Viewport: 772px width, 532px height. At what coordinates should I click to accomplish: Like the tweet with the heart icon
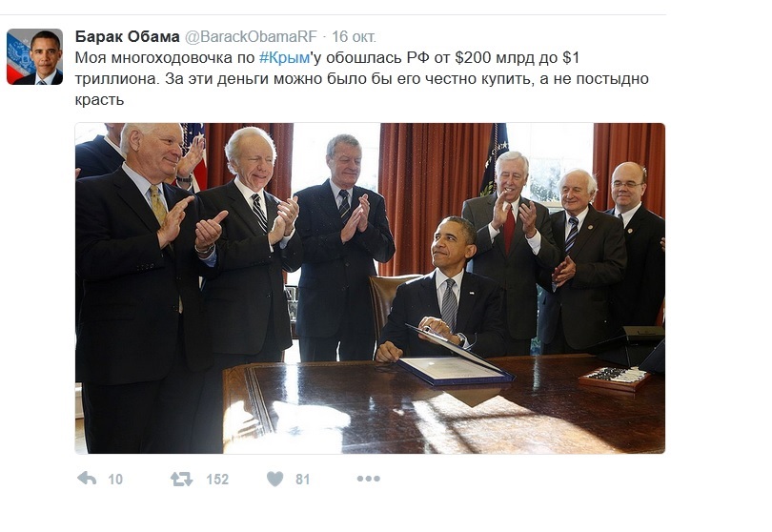click(274, 479)
